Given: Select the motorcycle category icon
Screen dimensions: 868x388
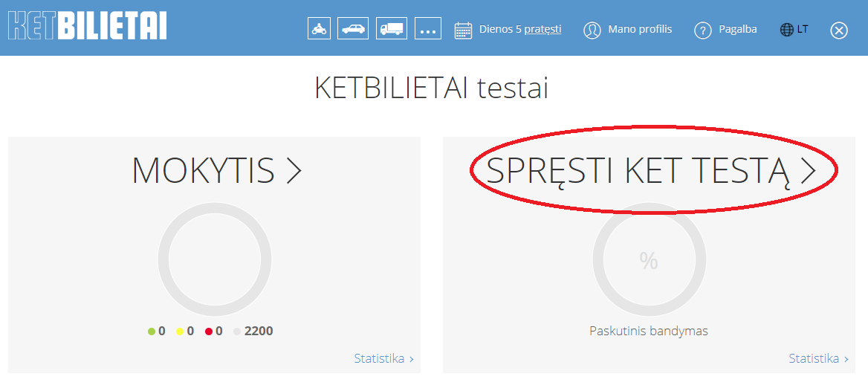Looking at the screenshot, I should (319, 29).
